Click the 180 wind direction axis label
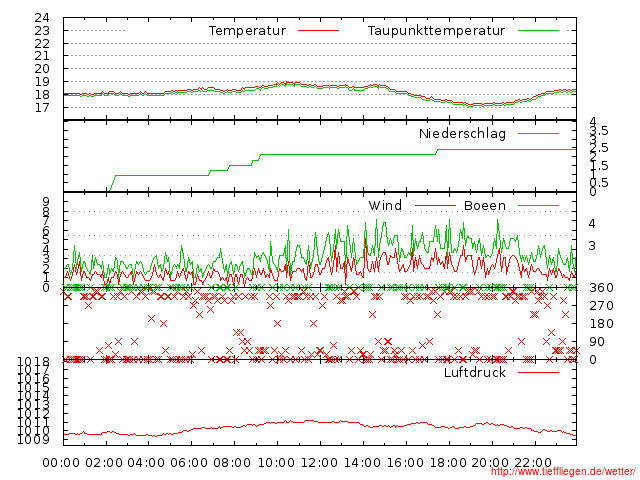 (x=601, y=324)
